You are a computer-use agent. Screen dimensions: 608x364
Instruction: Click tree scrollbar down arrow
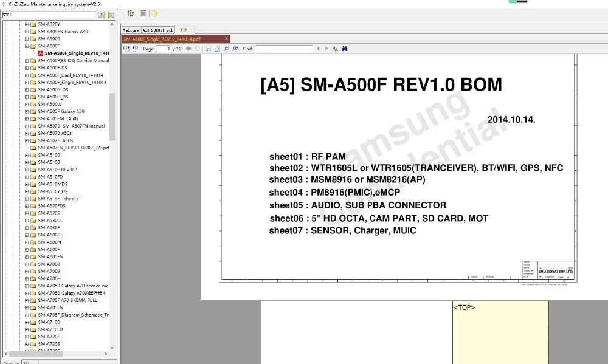[112, 348]
